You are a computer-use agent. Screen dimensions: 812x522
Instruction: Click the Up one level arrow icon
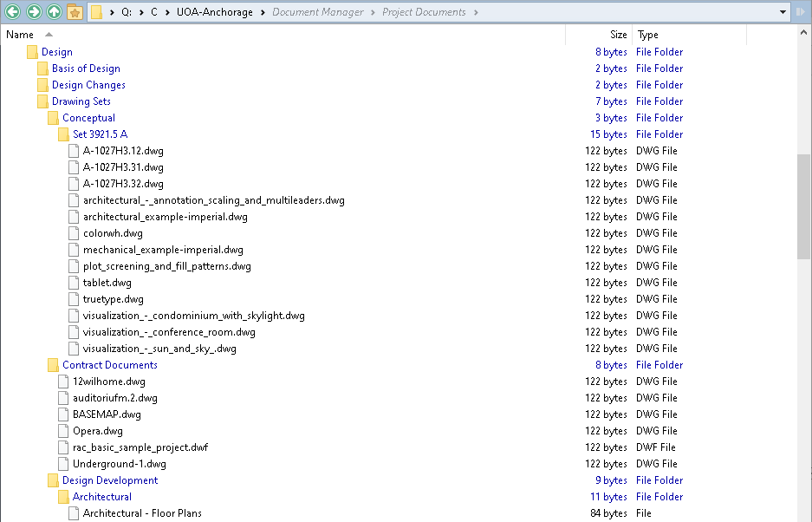[x=55, y=12]
